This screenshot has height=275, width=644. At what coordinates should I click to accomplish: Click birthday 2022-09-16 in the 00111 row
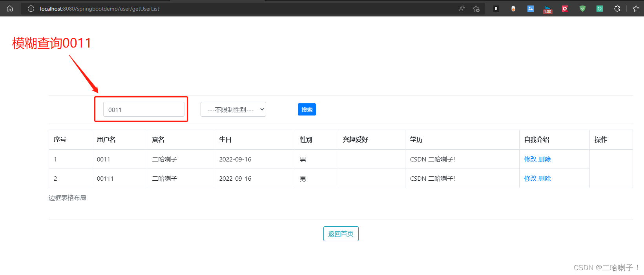tap(235, 178)
